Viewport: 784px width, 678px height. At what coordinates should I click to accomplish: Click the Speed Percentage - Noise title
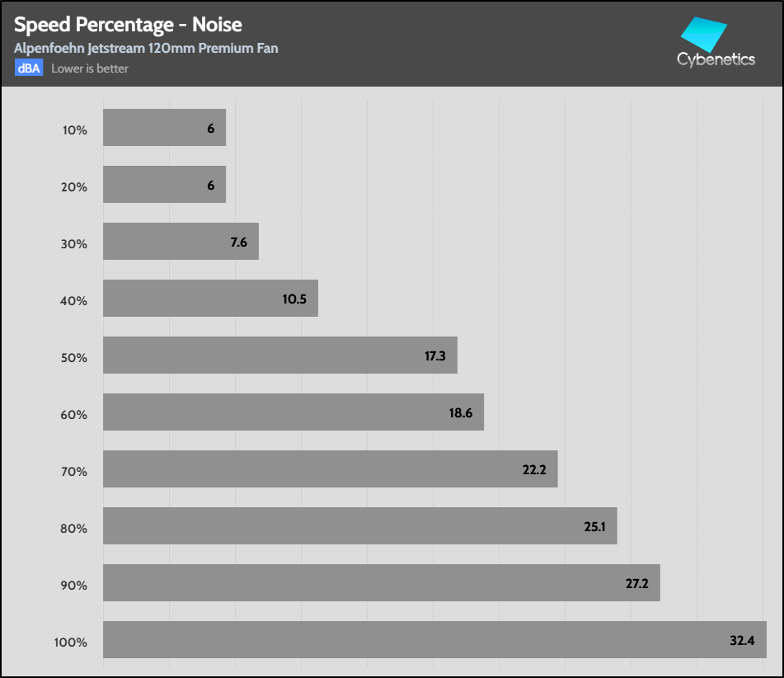tap(128, 26)
